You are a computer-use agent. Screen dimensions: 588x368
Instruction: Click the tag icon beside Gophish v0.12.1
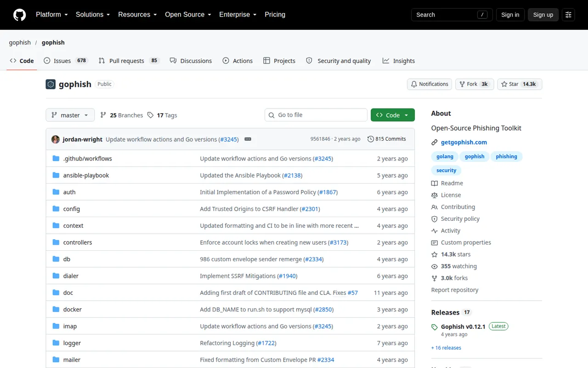(435, 327)
